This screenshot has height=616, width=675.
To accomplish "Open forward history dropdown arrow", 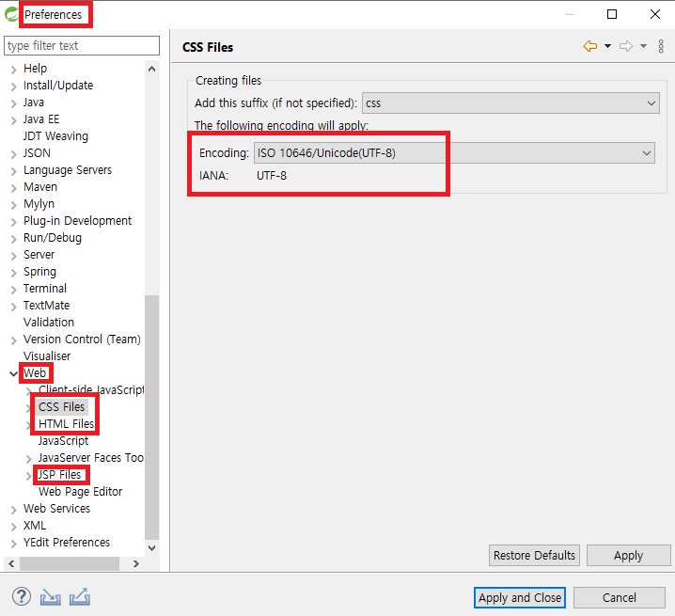I will [644, 46].
